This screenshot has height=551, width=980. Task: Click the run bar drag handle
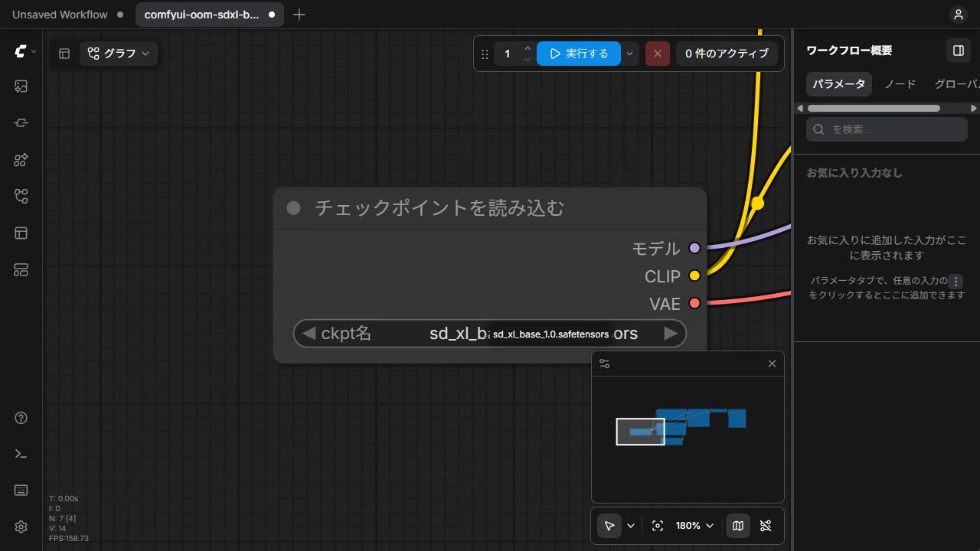pos(485,54)
